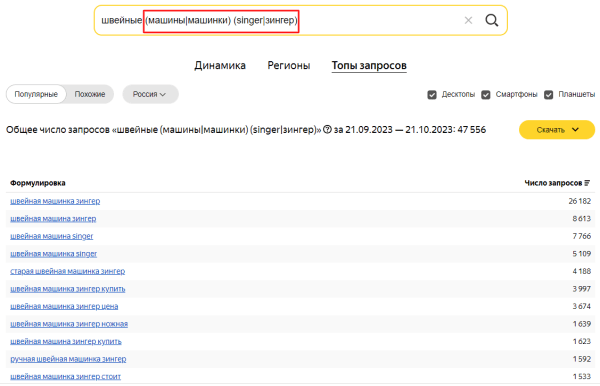Screen dimensions: 600x386
Task: Click the magnifying glass search icon
Action: [492, 20]
